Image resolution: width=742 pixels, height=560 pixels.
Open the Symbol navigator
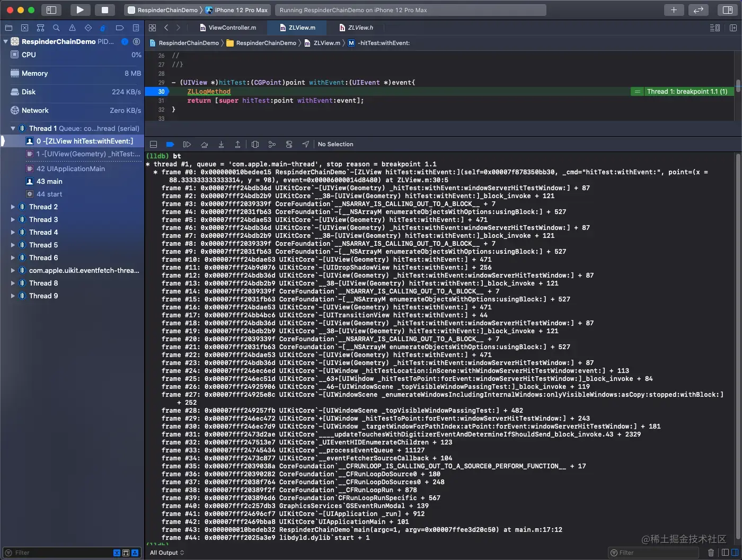40,28
